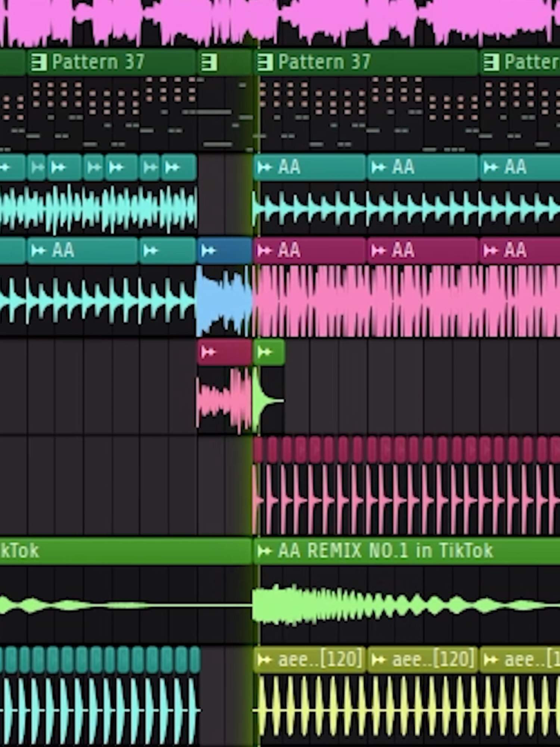Screen dimensions: 560x747
Task: Select the first magenta AA clip right of the blue clip
Action: tap(310, 250)
